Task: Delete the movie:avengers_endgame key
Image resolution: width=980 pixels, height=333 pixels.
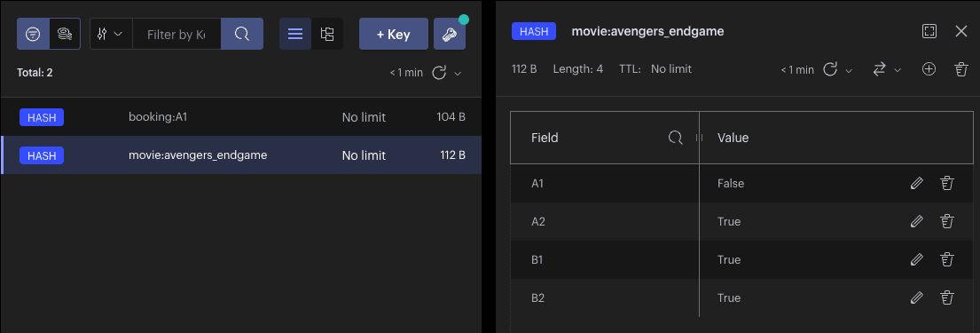Action: point(961,69)
